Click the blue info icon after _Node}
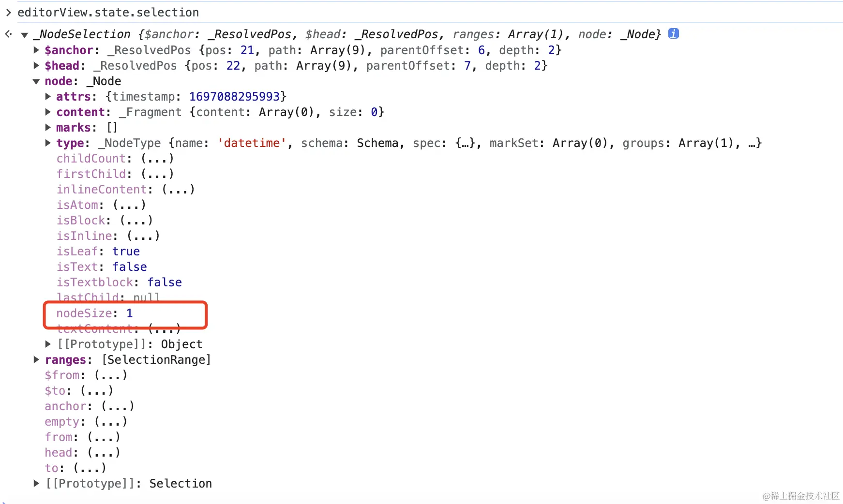The width and height of the screenshot is (843, 504). [673, 33]
